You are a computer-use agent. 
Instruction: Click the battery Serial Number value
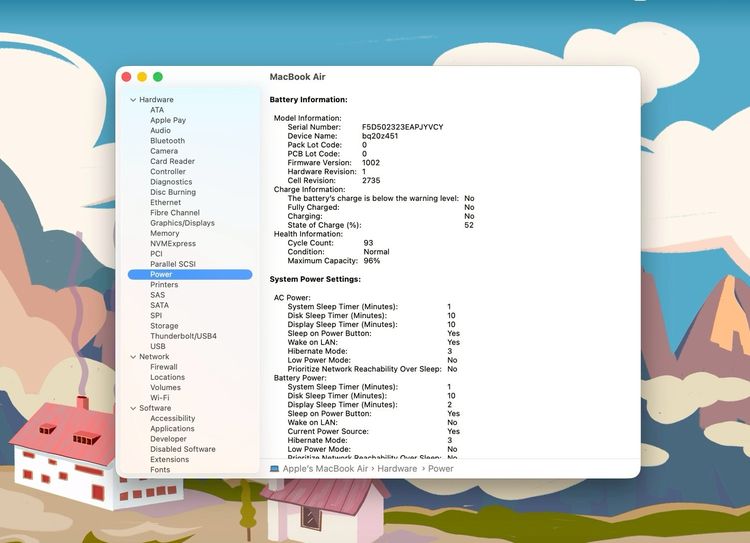click(x=402, y=127)
